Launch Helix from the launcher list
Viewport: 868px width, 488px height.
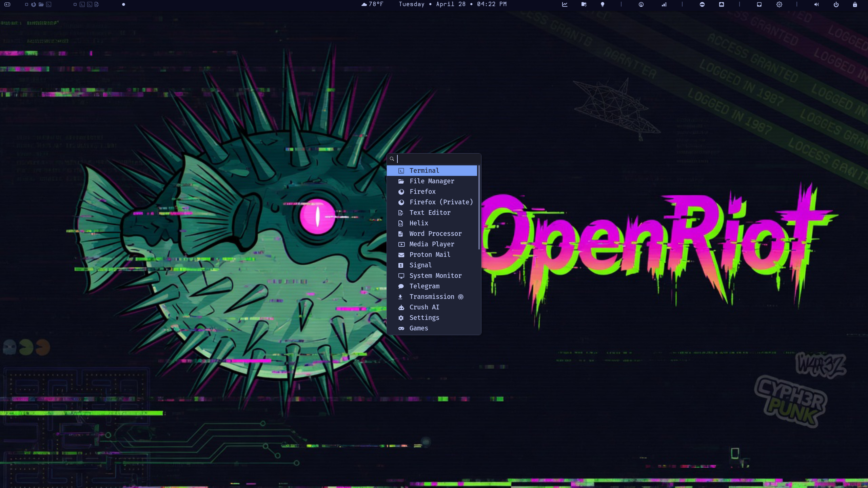coord(432,223)
